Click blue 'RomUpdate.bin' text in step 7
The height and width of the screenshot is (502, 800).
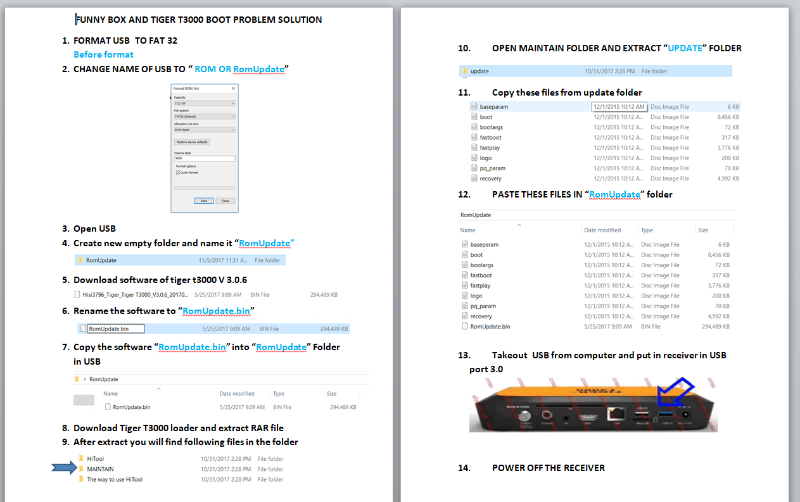click(x=192, y=347)
